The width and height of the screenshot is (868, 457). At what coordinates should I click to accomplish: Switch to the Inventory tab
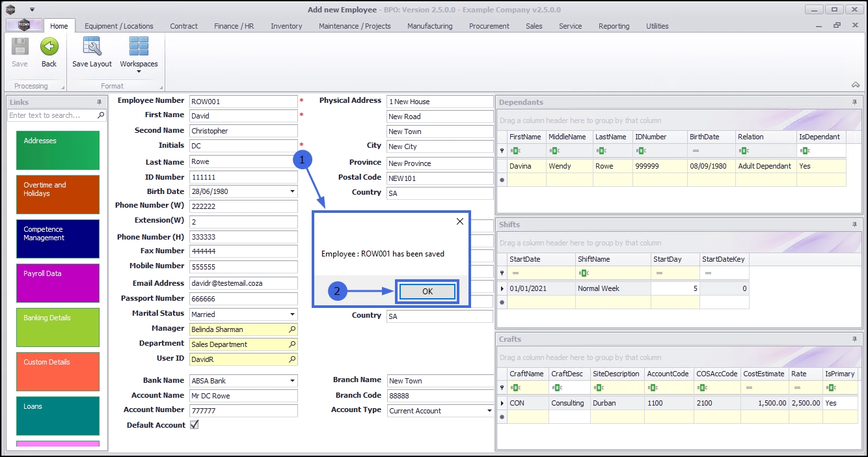(286, 26)
